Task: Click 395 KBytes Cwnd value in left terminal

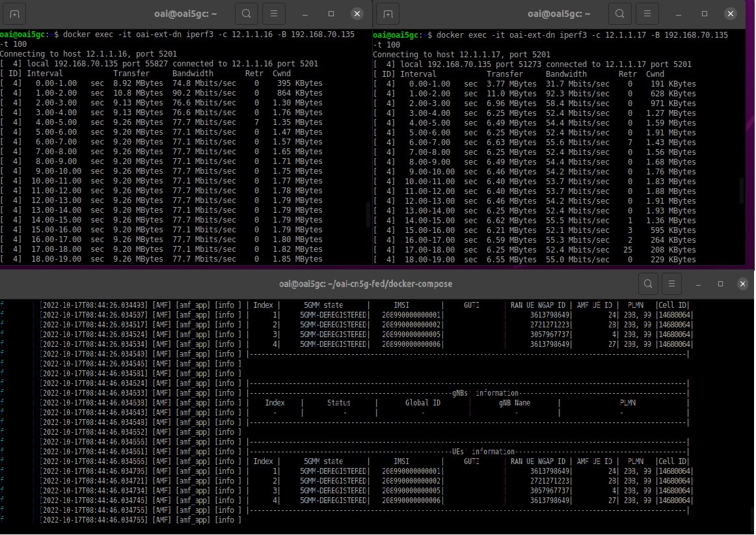Action: coord(300,83)
